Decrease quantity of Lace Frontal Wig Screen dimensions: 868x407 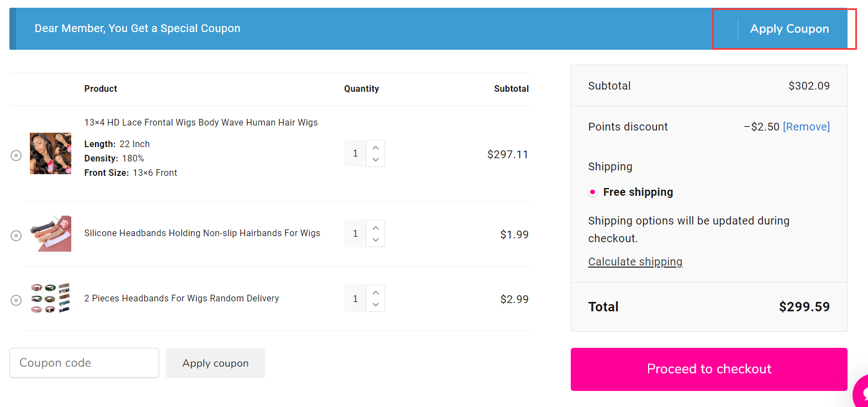tap(376, 160)
